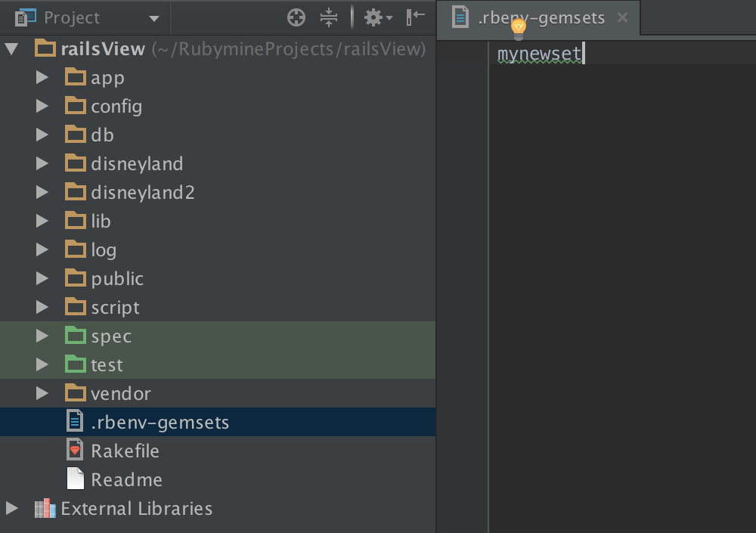Click the green spec folder icon
This screenshot has height=533, width=756.
tap(75, 335)
